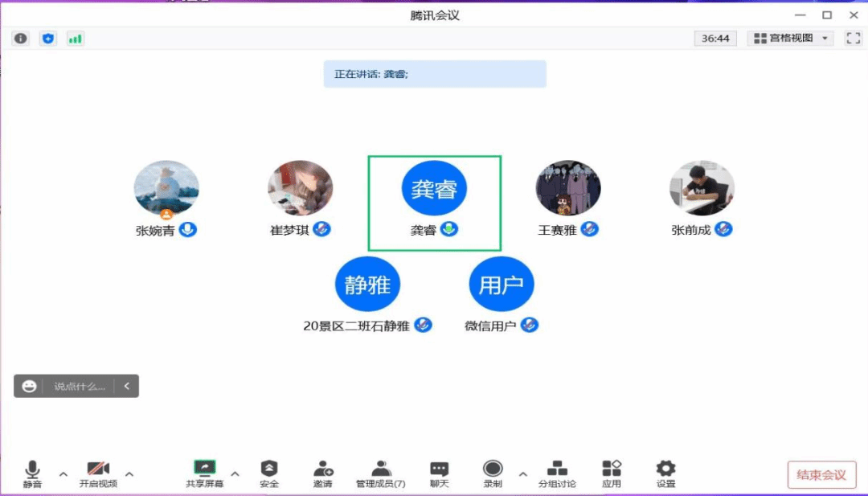
Task: Maximize the 腾讯会议 window
Action: coord(827,15)
